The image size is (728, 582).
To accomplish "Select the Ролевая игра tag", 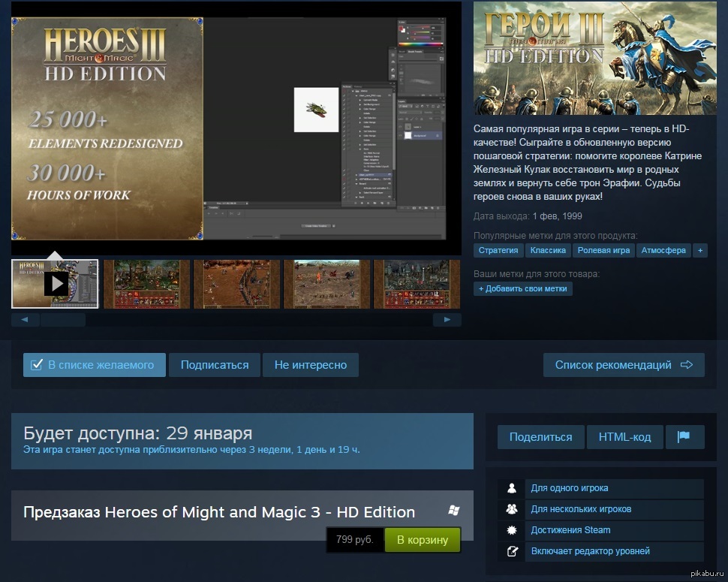I will point(603,250).
